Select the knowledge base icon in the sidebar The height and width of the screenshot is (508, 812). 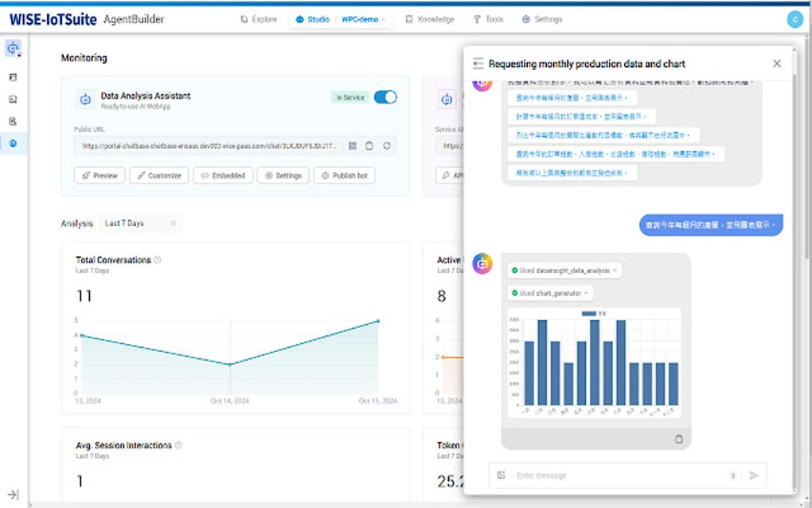12,121
